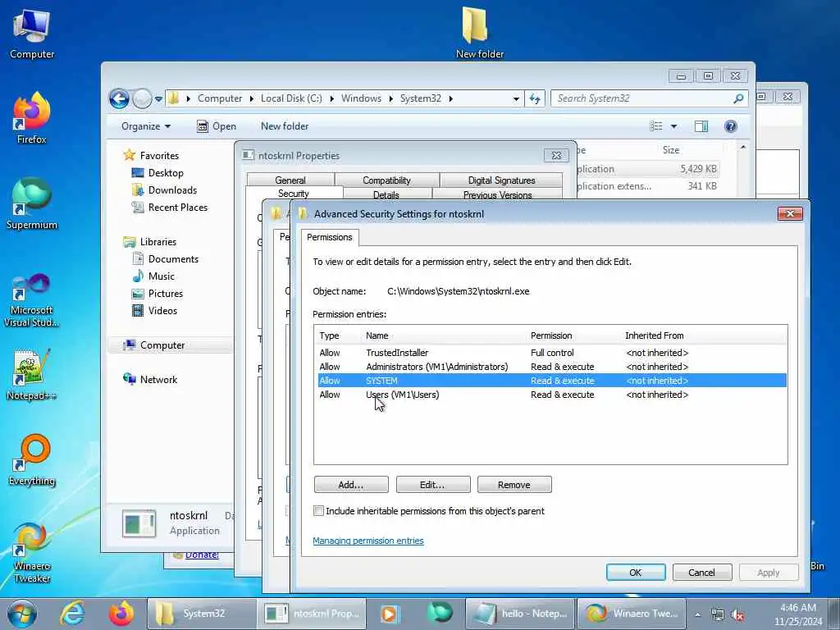Select the TrustedInstaller permission entry
The height and width of the screenshot is (630, 840).
pyautogui.click(x=550, y=353)
